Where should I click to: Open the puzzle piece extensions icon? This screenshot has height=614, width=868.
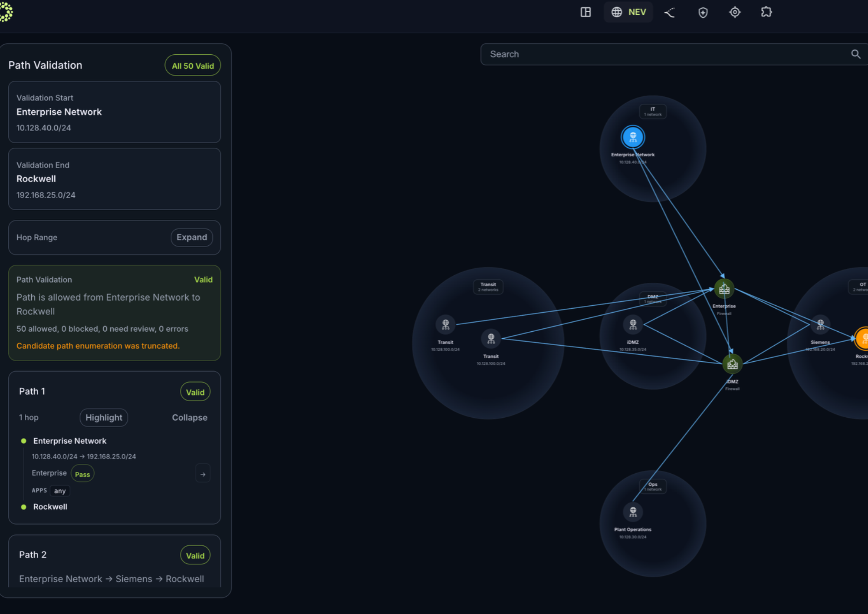(x=766, y=12)
